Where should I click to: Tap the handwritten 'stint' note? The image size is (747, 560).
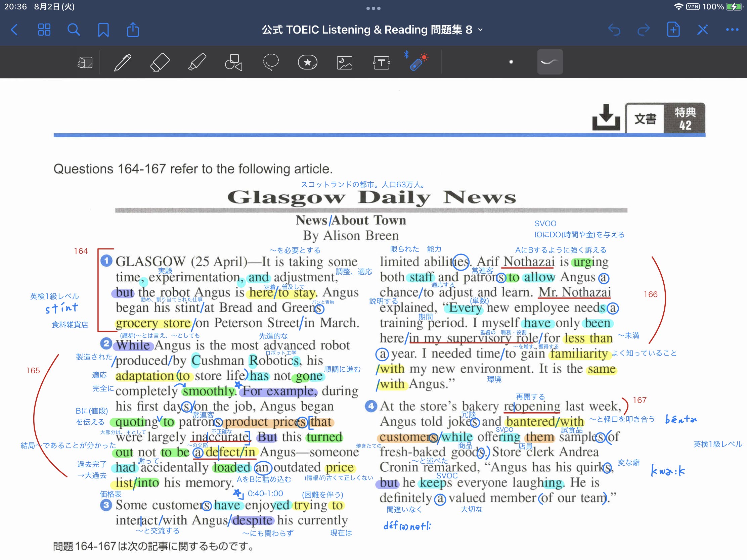click(62, 308)
